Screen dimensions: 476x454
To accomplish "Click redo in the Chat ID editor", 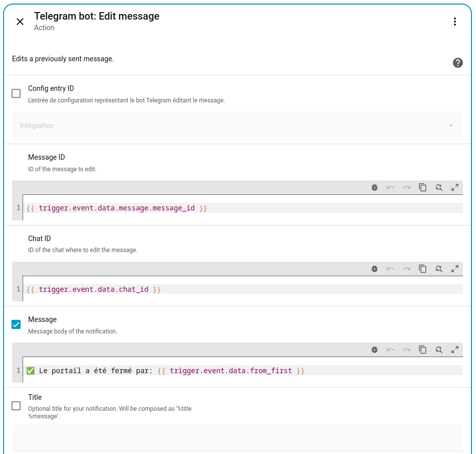I will pyautogui.click(x=407, y=269).
